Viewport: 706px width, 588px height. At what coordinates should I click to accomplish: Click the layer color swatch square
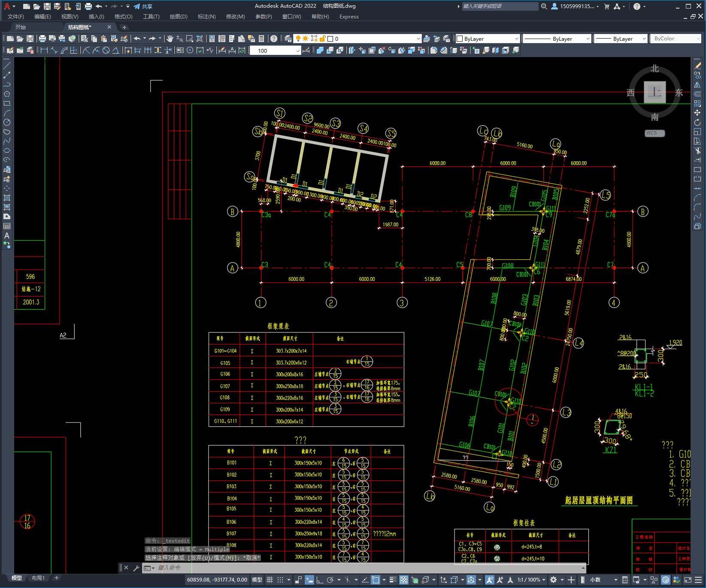coord(330,39)
